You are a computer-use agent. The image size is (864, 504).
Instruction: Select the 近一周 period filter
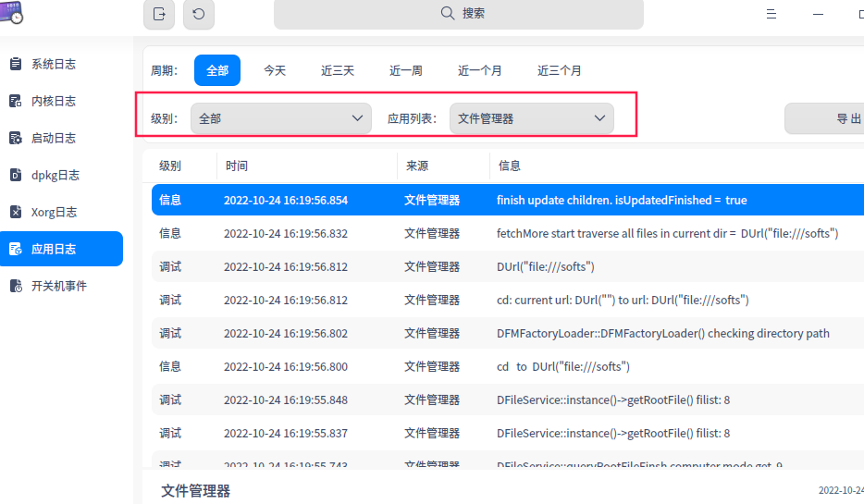point(405,70)
